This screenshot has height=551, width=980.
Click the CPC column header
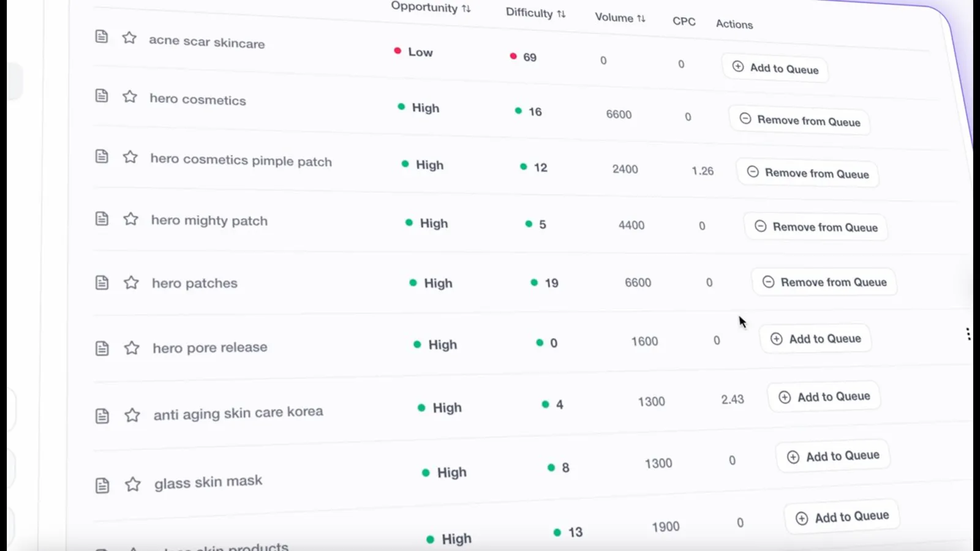[x=684, y=21]
